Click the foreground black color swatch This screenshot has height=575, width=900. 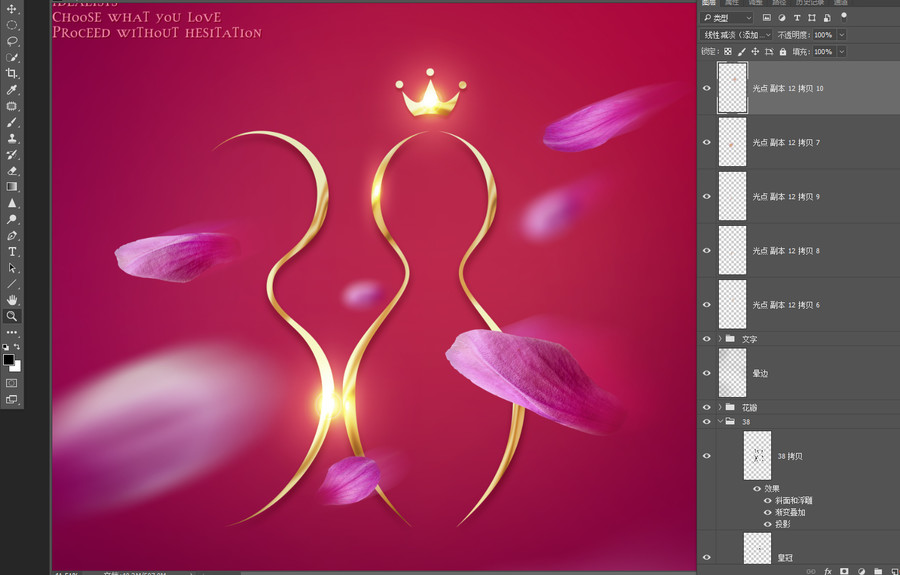tap(8, 360)
